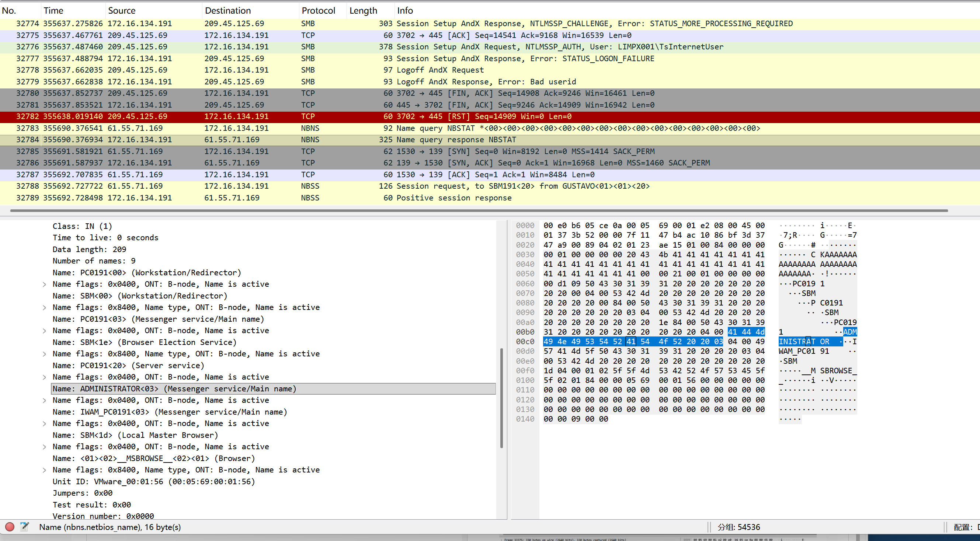Click the capture file comment edit icon
The width and height of the screenshot is (980, 541).
[24, 527]
